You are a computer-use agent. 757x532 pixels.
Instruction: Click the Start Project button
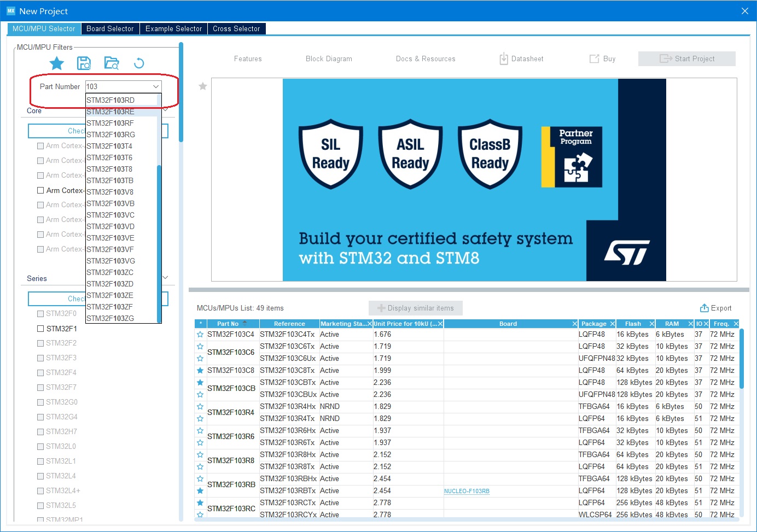[687, 59]
